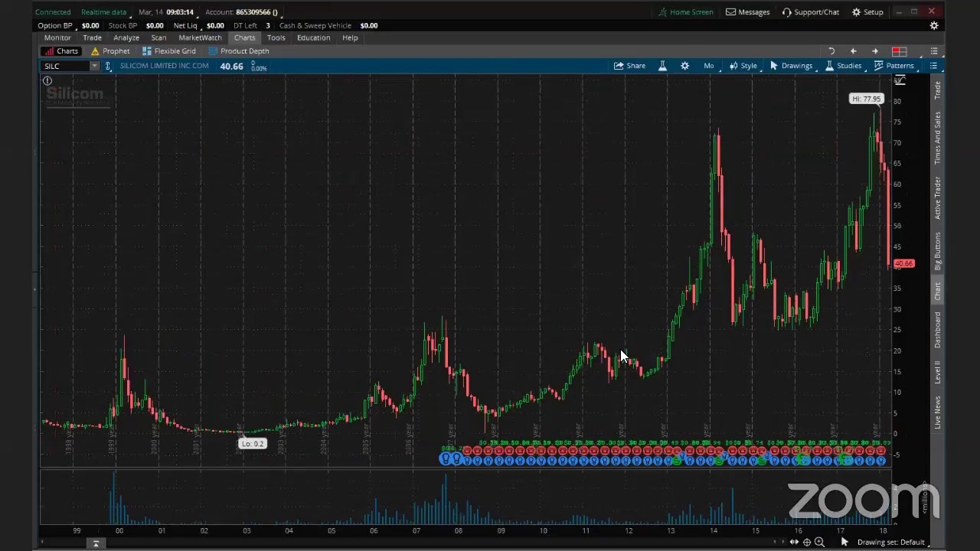Expand the symbol dropdown arrow next to SILC
This screenshot has height=551, width=980.
pyautogui.click(x=94, y=66)
